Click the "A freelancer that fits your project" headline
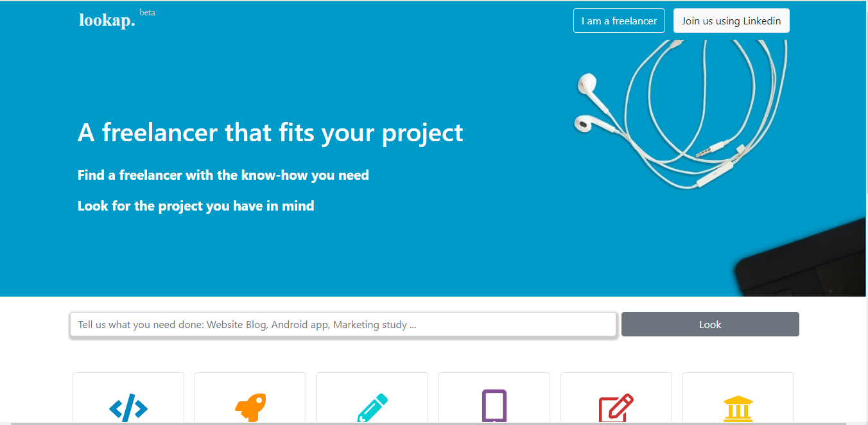 point(270,133)
